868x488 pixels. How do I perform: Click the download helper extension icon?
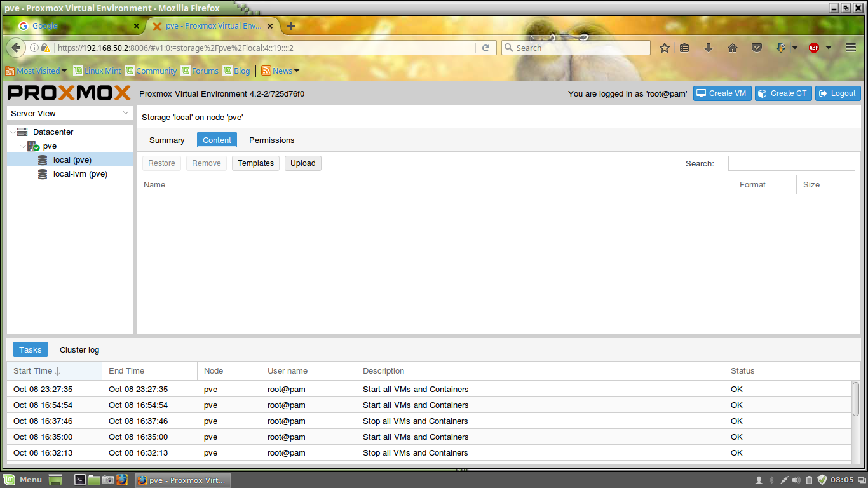coord(782,48)
